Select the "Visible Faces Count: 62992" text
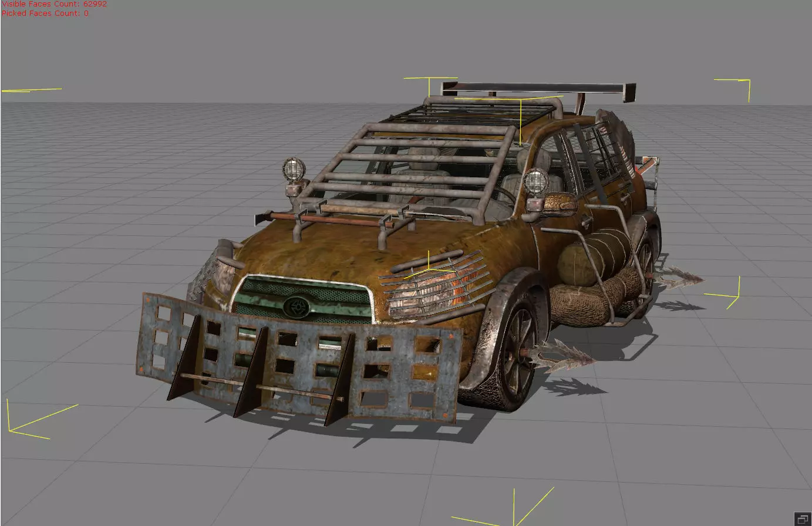The width and height of the screenshot is (812, 526). click(x=54, y=4)
